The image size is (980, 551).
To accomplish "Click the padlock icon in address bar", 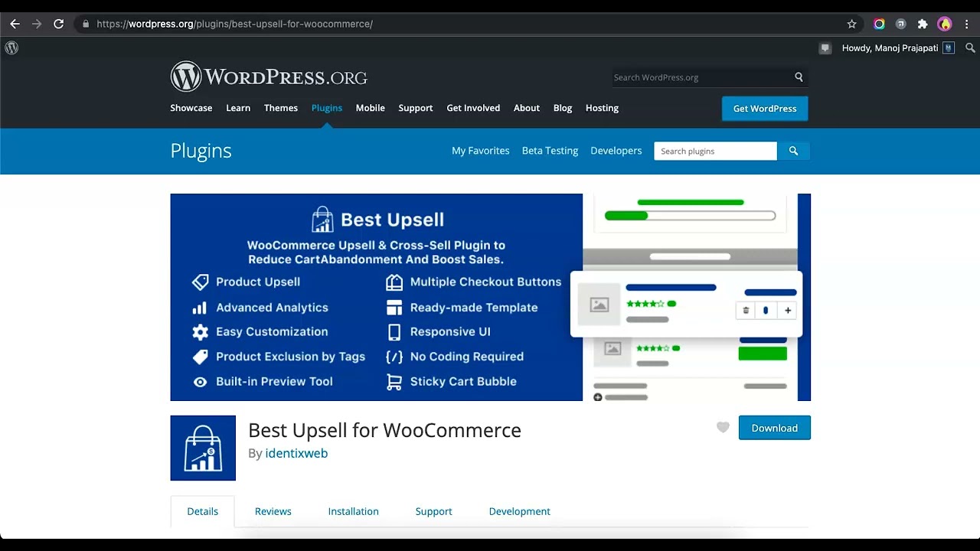I will 86,24.
